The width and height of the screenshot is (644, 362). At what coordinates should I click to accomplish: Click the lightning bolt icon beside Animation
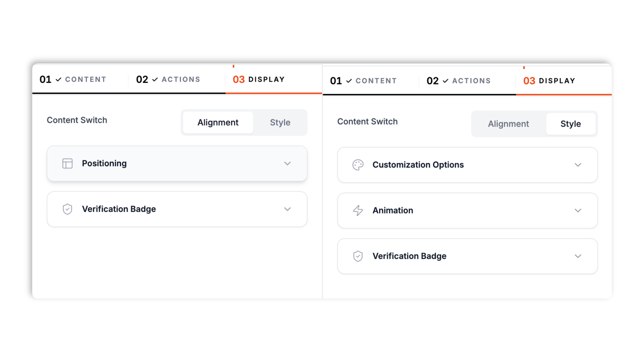[358, 210]
